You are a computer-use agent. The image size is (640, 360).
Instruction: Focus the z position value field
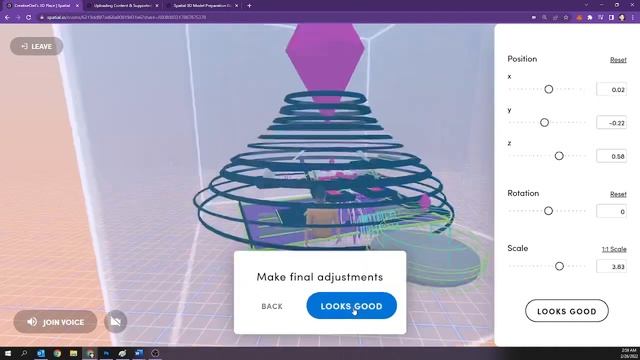coord(611,156)
